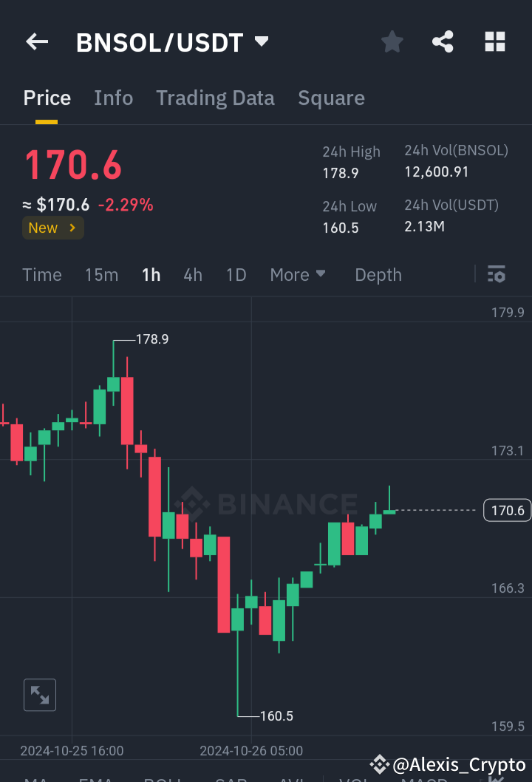
Task: Open Alexis_Crypto watermark diamond icon
Action: 379,765
